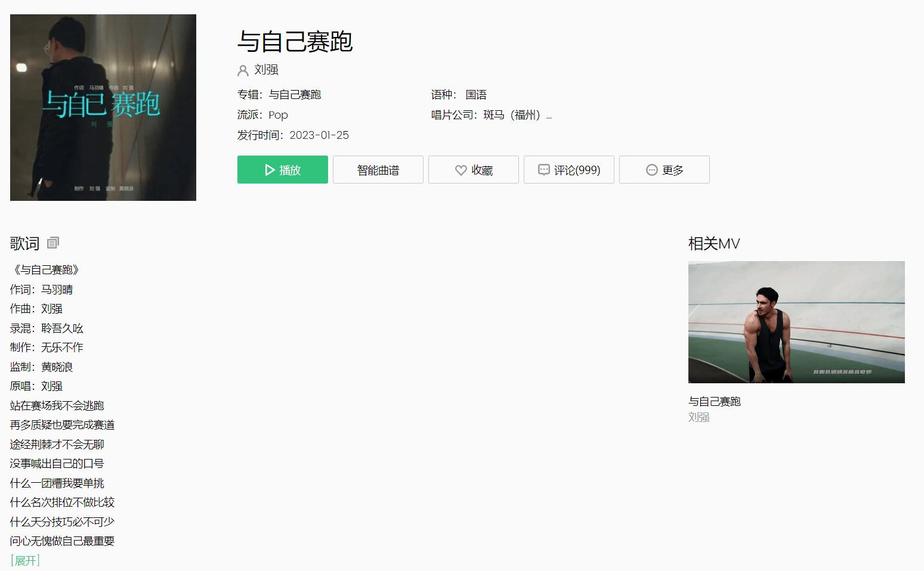The height and width of the screenshot is (571, 924).
Task: Expand 相关MV section header
Action: [x=713, y=243]
